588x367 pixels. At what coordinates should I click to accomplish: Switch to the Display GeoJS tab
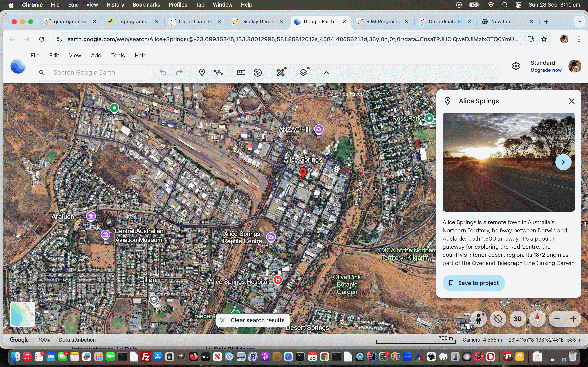click(257, 22)
